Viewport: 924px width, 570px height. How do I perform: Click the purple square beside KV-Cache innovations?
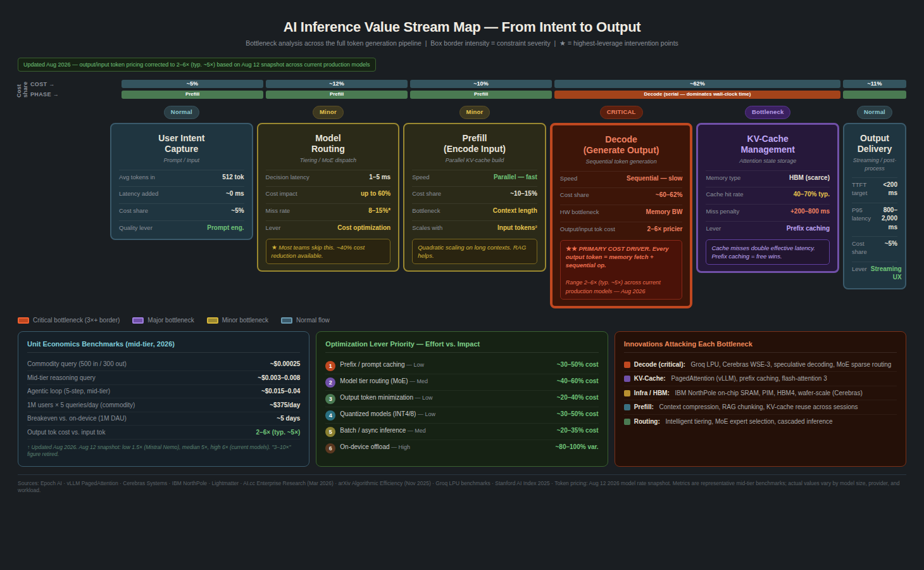[x=627, y=379]
